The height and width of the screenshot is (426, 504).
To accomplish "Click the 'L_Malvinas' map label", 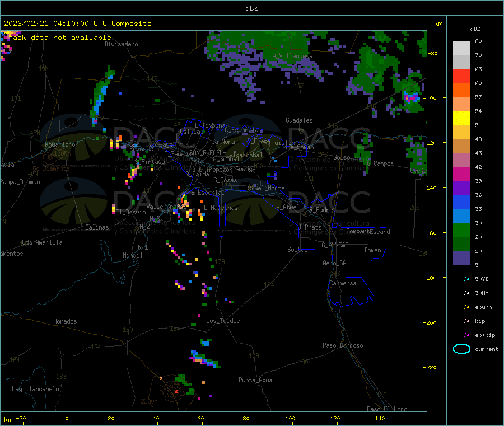I will tap(221, 208).
